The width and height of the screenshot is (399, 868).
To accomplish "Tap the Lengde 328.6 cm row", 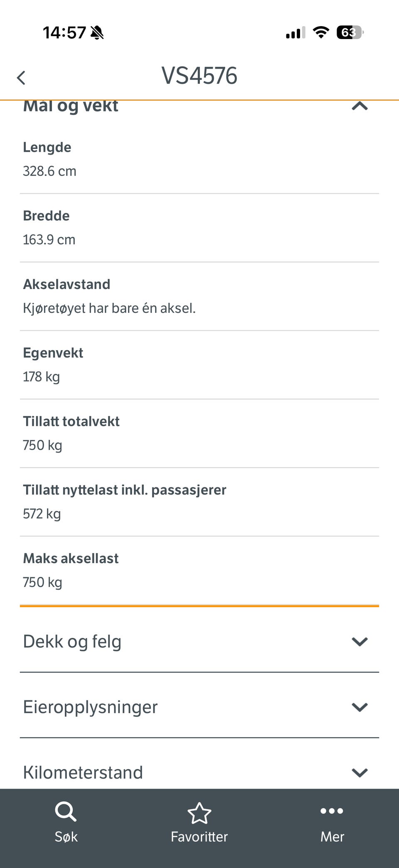I will point(199,159).
